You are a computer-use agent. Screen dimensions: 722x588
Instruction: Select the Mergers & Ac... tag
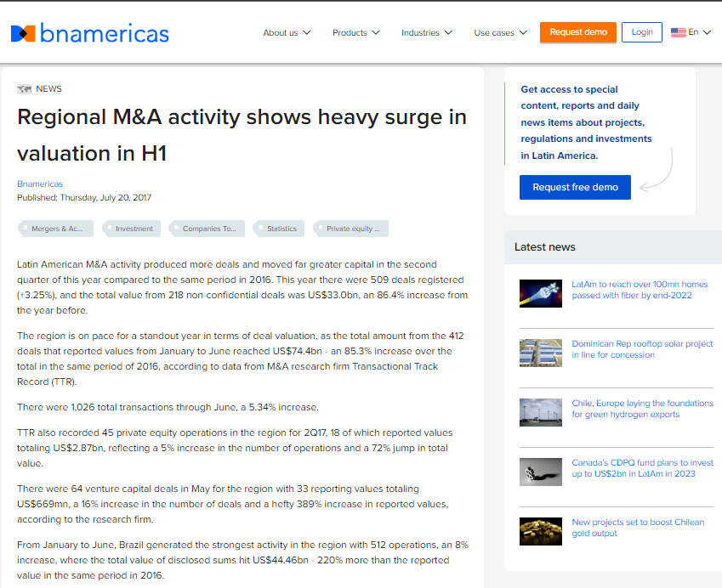(x=56, y=229)
